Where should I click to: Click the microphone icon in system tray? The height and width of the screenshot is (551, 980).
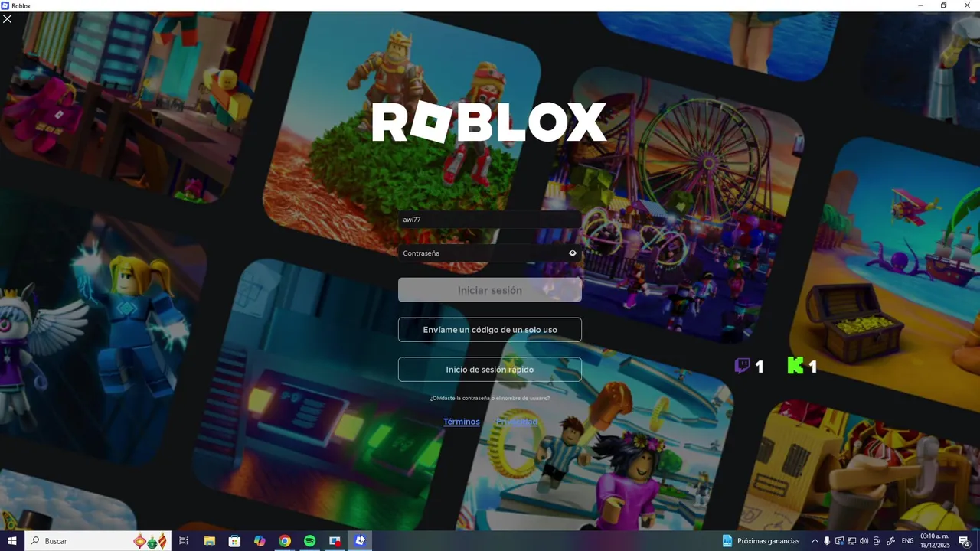tap(827, 541)
